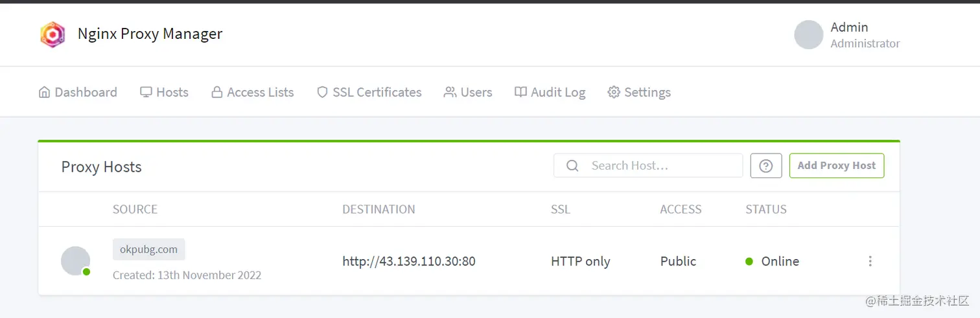Click the Administrator role label
Screen dimensions: 980x318
(x=865, y=43)
